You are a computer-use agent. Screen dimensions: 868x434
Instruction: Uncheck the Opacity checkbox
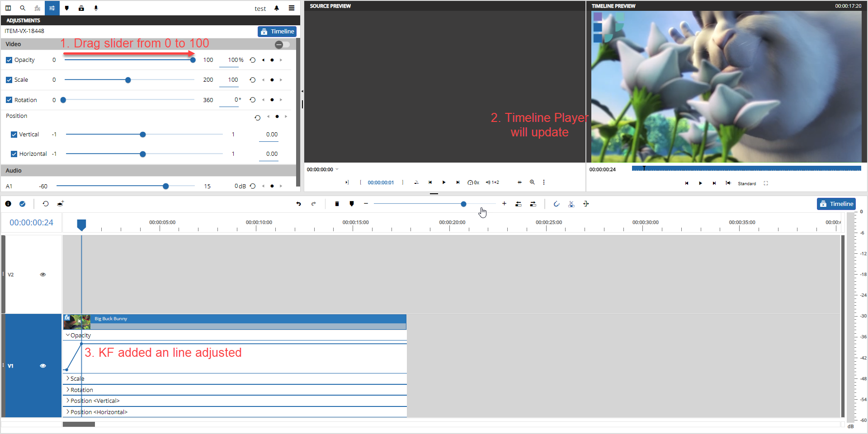point(9,60)
